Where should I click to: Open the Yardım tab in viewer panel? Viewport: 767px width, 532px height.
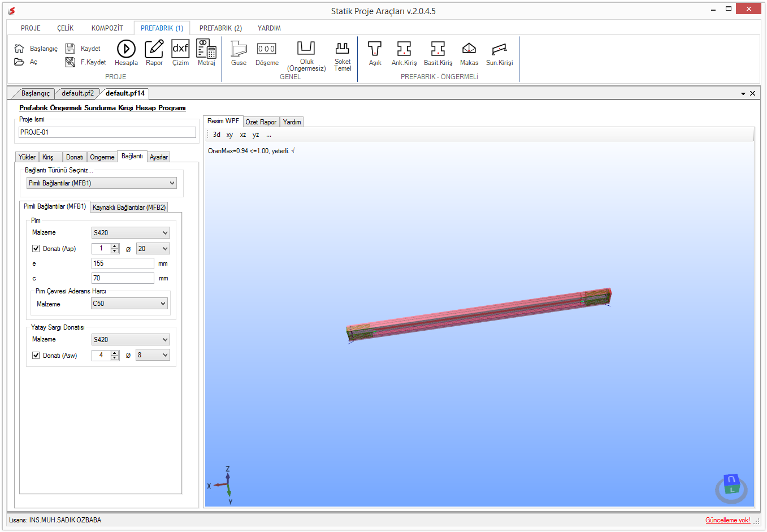click(x=292, y=122)
